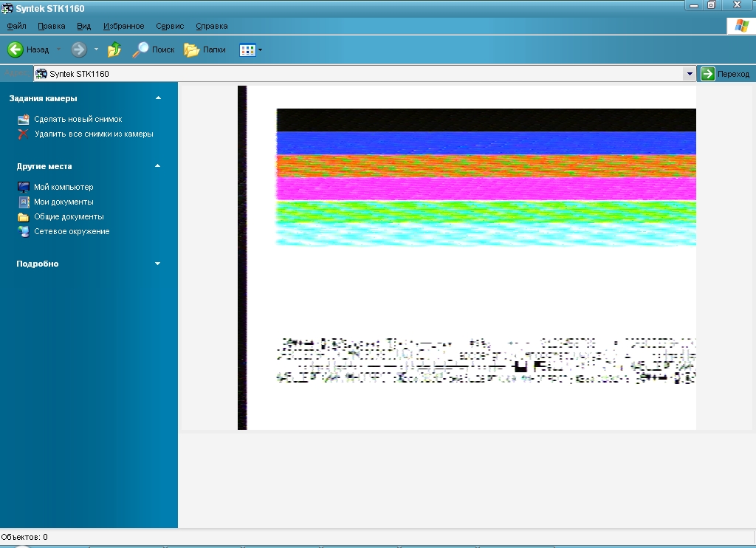
Task: Collapse the Задания камеры panel
Action: [157, 98]
